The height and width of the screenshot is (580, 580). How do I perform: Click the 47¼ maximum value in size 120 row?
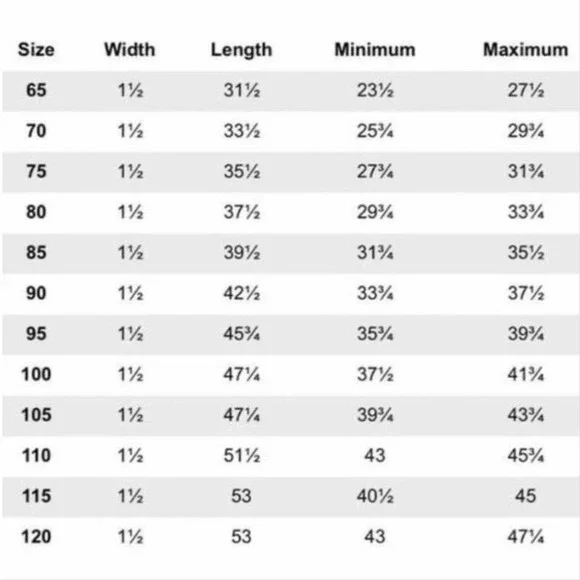click(x=526, y=537)
